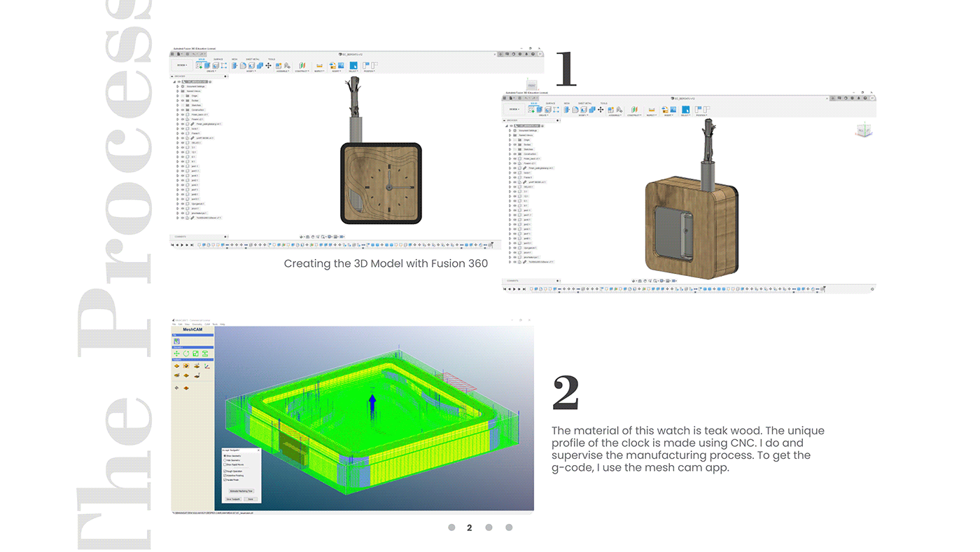Click Estimate Machining Time button in MeshCAM

[241, 490]
